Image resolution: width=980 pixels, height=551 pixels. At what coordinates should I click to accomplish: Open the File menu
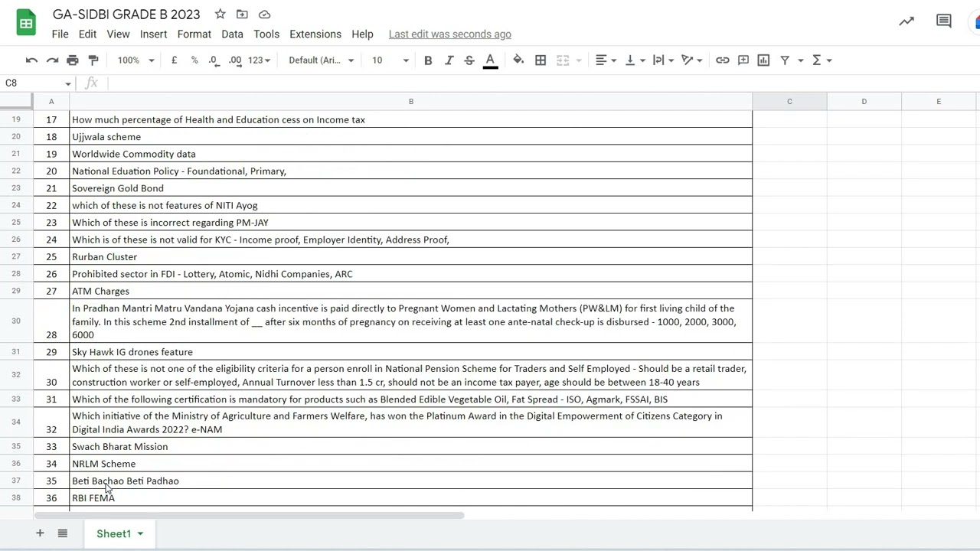point(60,34)
